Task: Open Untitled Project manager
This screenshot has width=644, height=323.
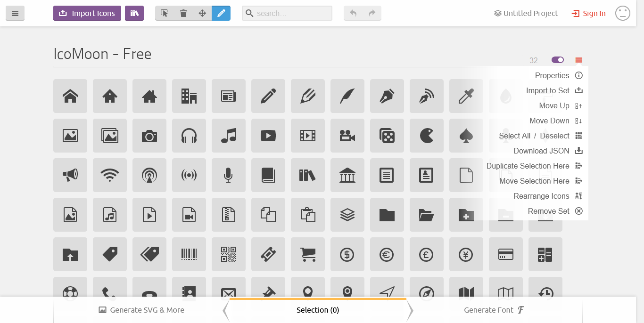Action: (526, 13)
